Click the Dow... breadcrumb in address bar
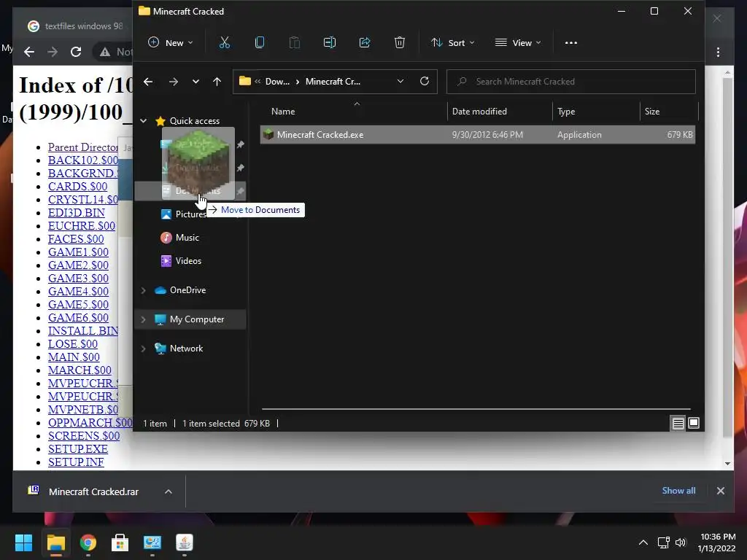 [277, 82]
